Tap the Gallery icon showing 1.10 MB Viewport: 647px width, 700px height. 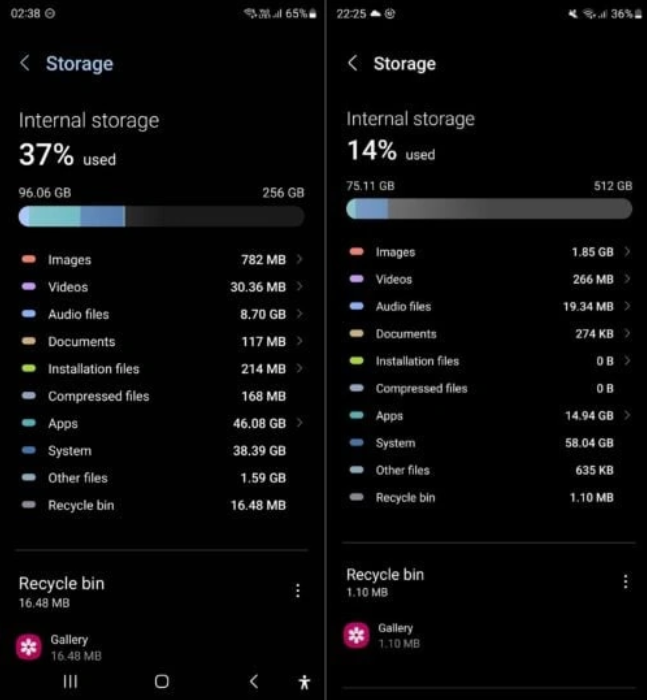(x=356, y=635)
